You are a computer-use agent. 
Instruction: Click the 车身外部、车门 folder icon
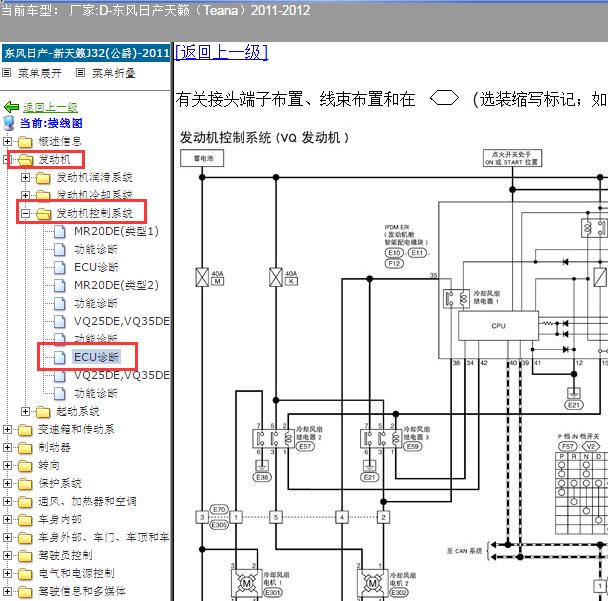(x=25, y=538)
